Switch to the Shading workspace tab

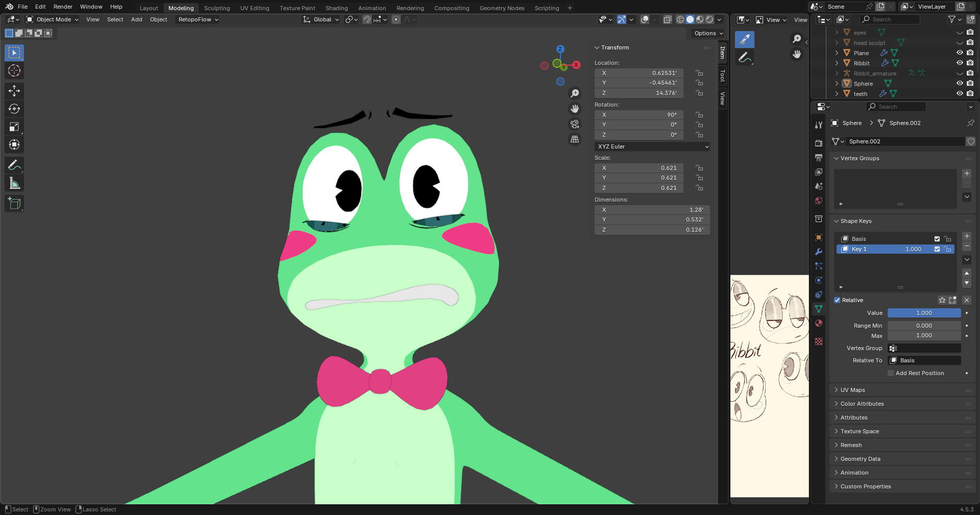[336, 8]
